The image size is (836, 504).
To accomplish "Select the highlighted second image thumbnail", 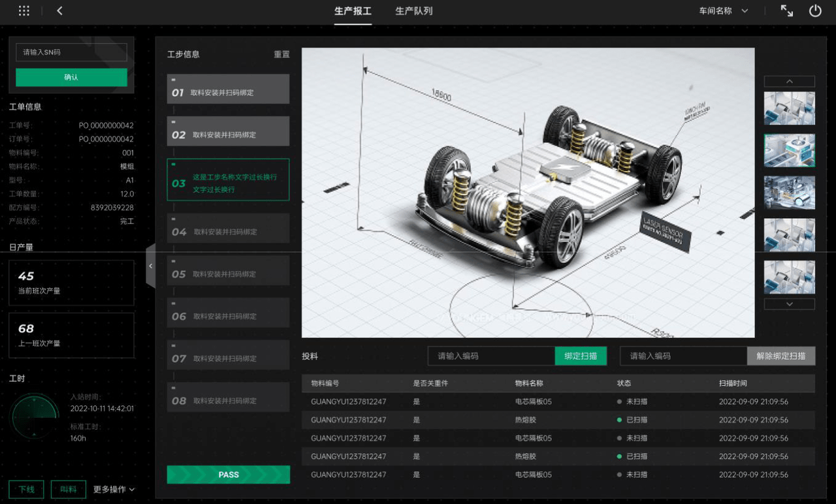I will point(789,150).
